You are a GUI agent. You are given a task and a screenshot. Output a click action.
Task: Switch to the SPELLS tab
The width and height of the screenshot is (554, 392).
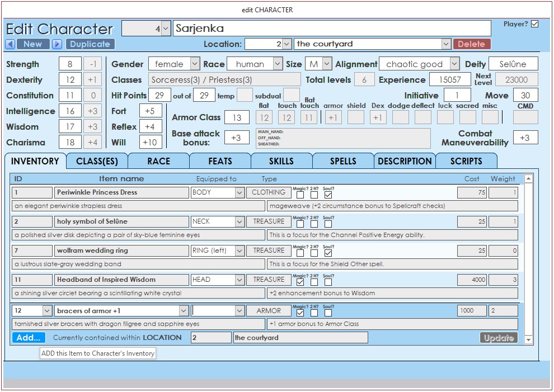pyautogui.click(x=342, y=161)
